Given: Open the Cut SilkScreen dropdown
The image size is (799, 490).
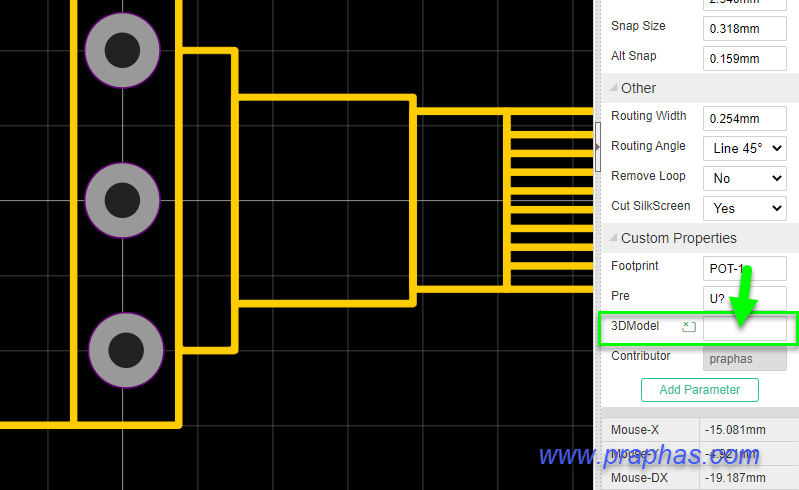Looking at the screenshot, I should click(744, 208).
